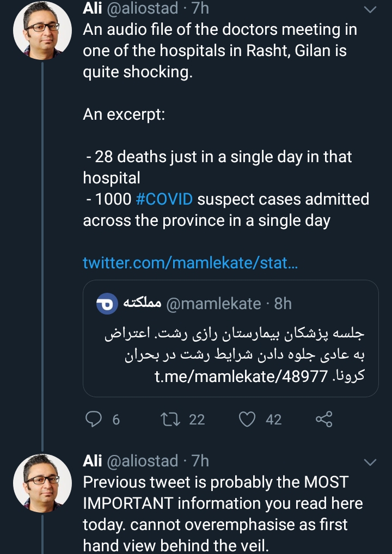Open Ali's avatar on the first tweet
Screen dimensions: 392x554
tap(42, 30)
